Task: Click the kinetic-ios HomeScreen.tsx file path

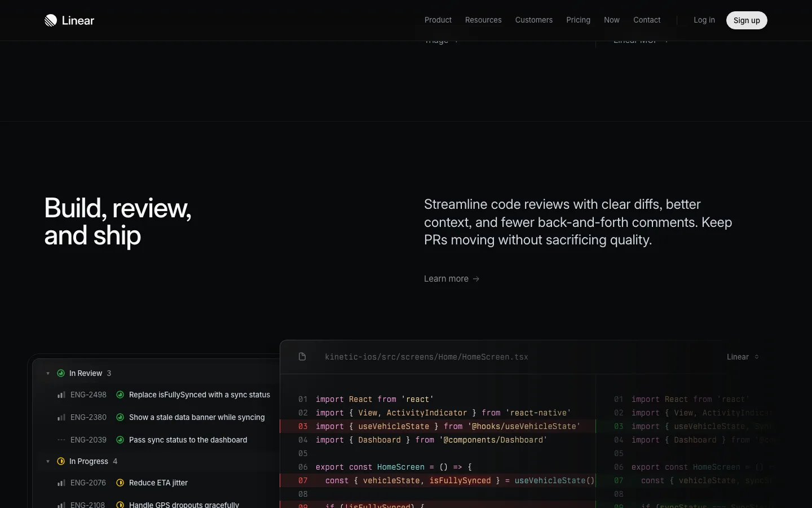Action: [x=427, y=357]
